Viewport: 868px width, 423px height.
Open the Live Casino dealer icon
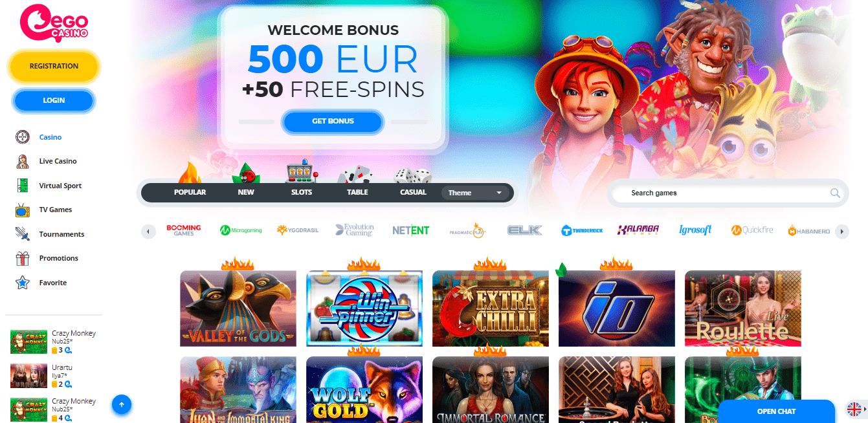[x=23, y=161]
